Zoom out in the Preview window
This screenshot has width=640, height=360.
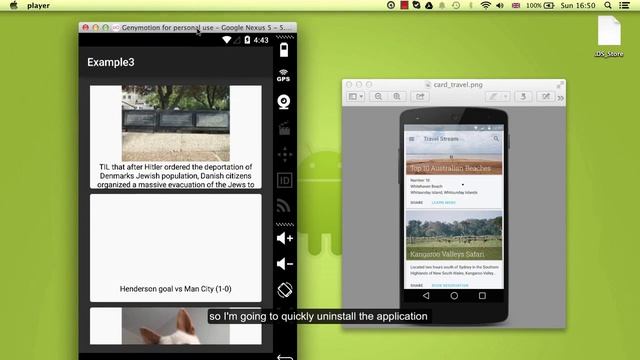pyautogui.click(x=378, y=97)
